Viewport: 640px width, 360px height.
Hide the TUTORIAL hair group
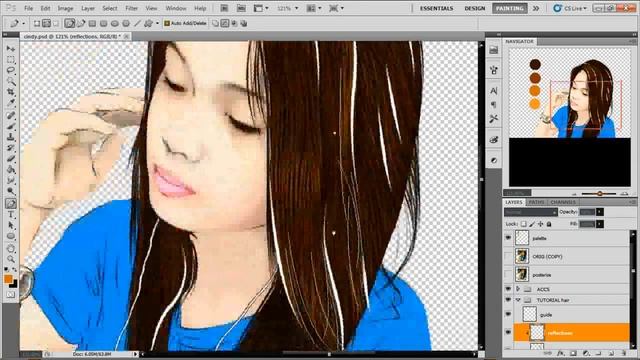click(508, 300)
